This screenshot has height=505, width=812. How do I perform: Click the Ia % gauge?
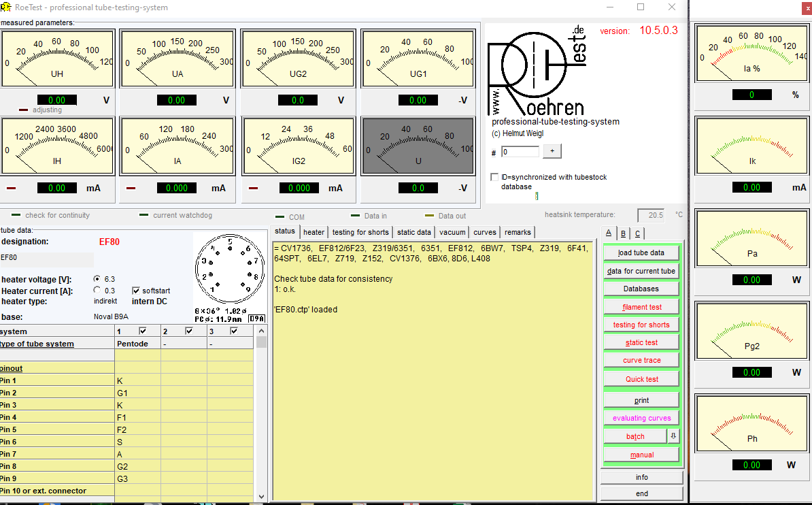pos(752,53)
